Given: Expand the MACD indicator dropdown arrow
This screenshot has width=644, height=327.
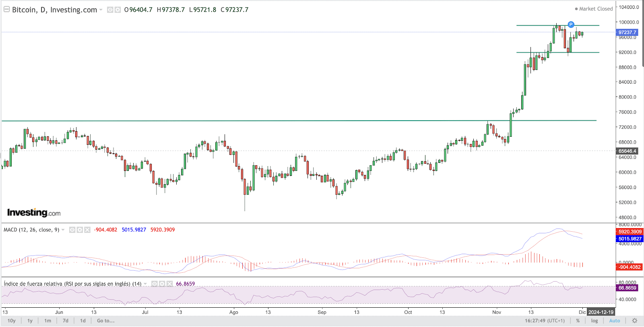Looking at the screenshot, I should point(63,230).
